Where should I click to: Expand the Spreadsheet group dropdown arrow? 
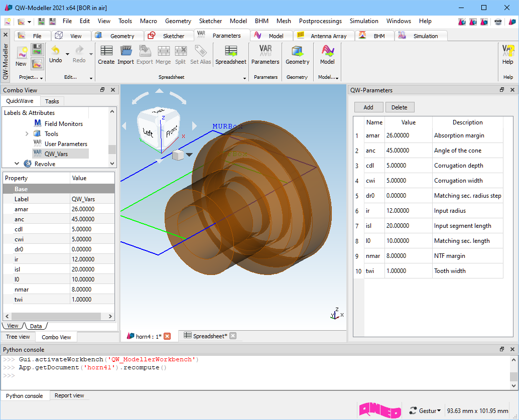click(244, 78)
